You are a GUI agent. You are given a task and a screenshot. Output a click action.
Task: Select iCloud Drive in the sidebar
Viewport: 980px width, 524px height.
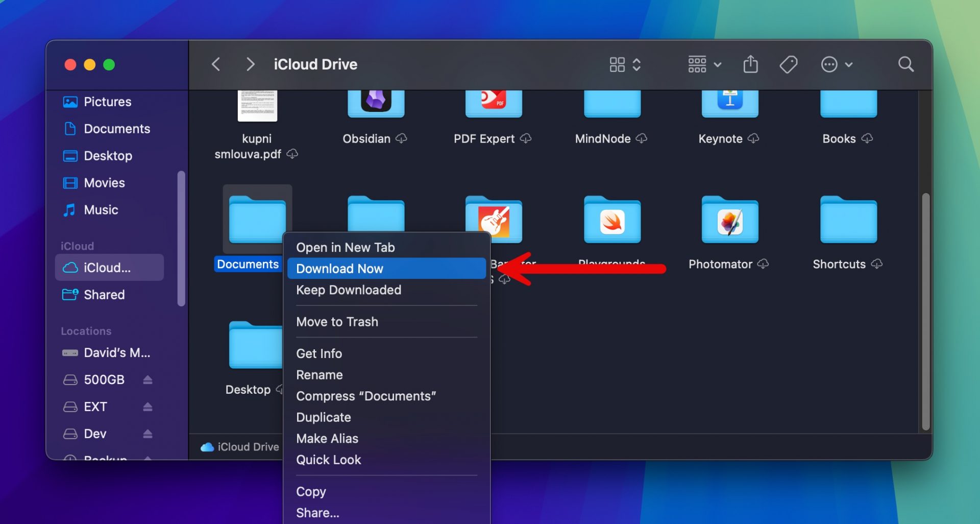coord(109,267)
